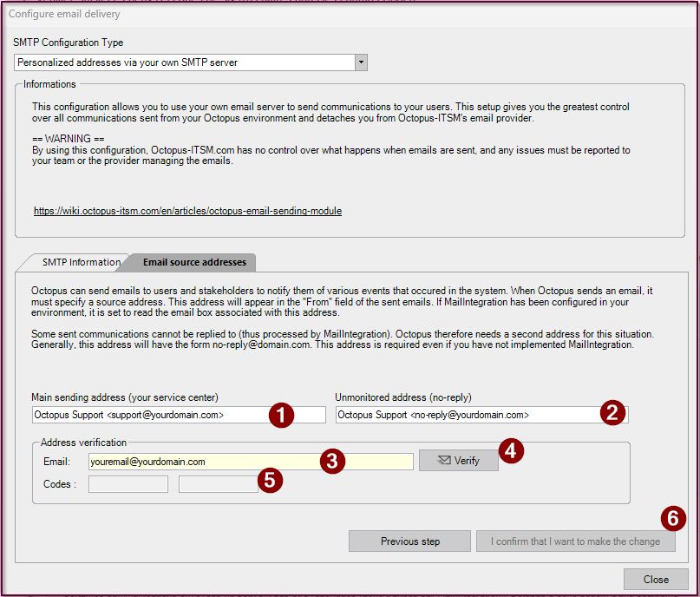Click the red number 3 marker
The height and width of the screenshot is (597, 700).
coord(335,461)
